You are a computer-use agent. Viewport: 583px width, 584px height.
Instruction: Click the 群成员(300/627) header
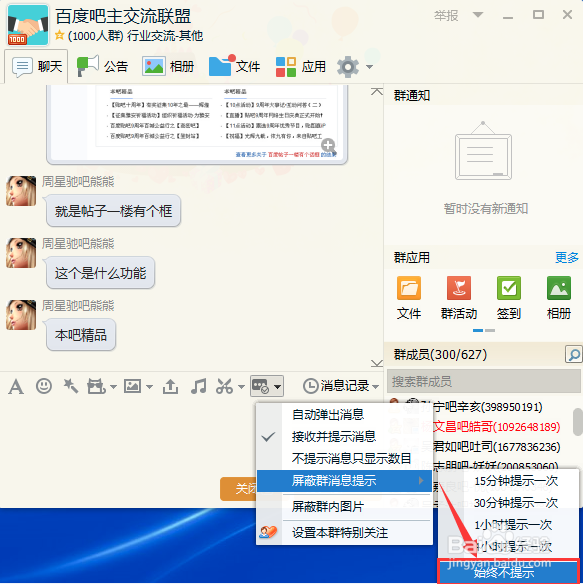(440, 355)
